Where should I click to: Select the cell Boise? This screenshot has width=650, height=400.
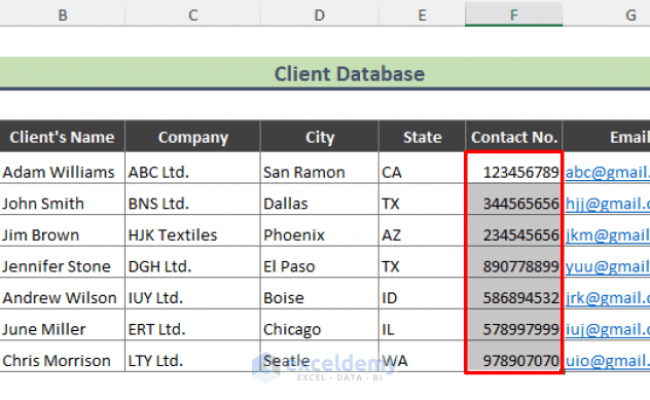coord(319,293)
